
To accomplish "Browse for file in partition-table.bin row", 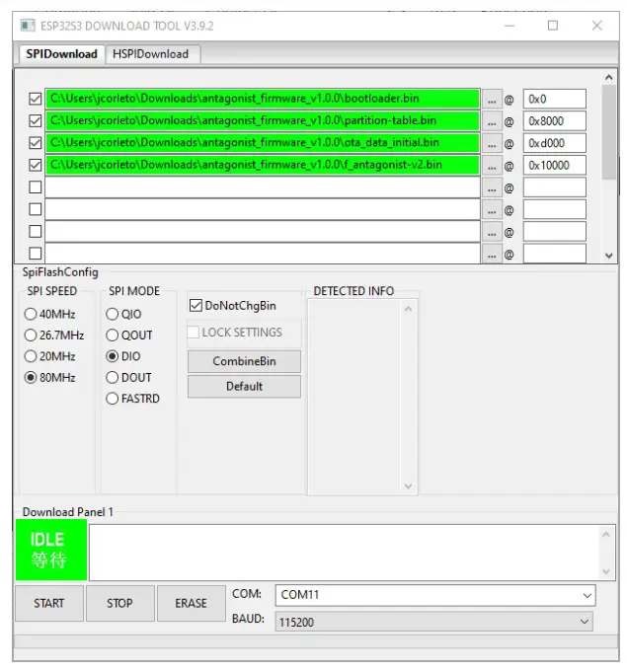I will point(492,121).
